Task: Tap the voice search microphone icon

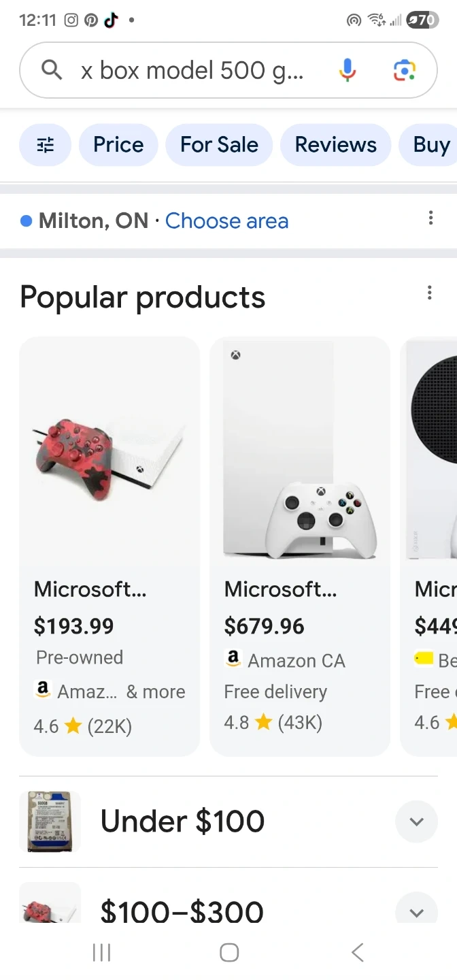Action: pyautogui.click(x=347, y=70)
